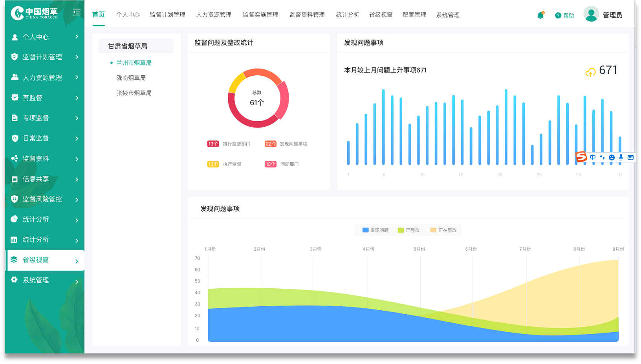Screen dimensions: 641x364
Task: Expand the 信息共享 sidebar chevron
Action: (77, 179)
